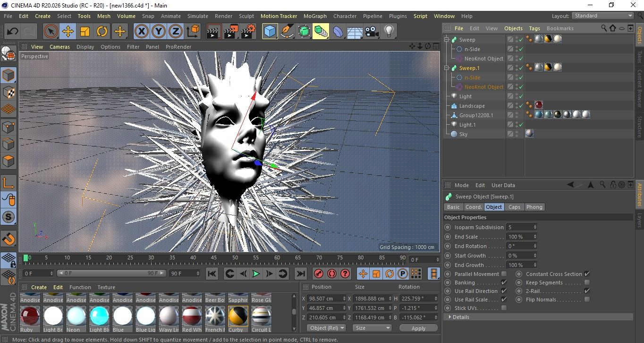644x343 pixels.
Task: Go to end of animation
Action: coord(300,274)
